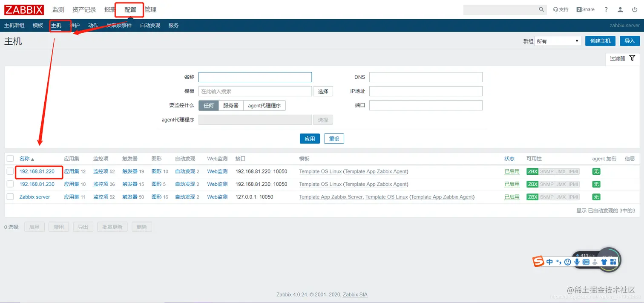The width and height of the screenshot is (644, 303).
Task: Click 无 encryption badge for 192.168.81.220
Action: coord(596,172)
